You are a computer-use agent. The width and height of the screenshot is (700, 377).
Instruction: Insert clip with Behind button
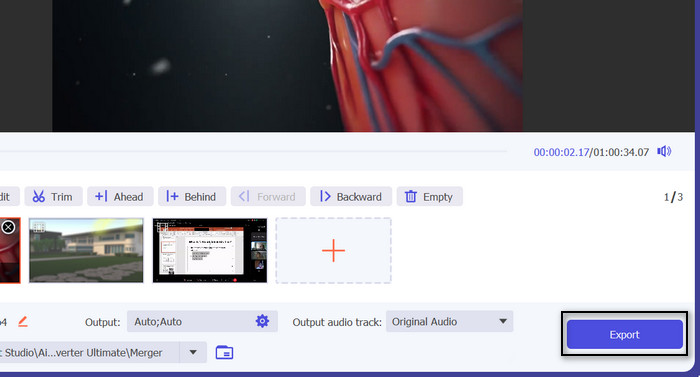click(x=192, y=197)
